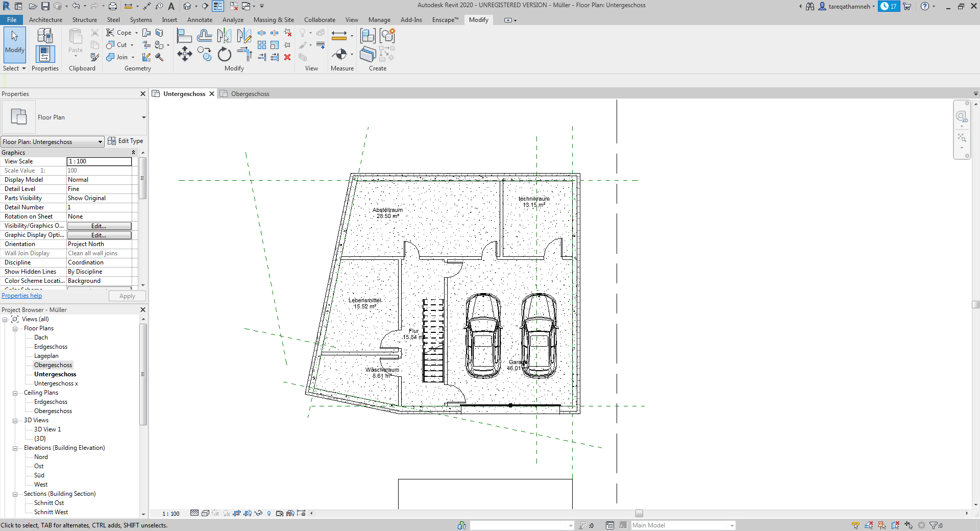Image resolution: width=980 pixels, height=531 pixels.
Task: Select the Copy tool in Modify panel
Action: 205,54
